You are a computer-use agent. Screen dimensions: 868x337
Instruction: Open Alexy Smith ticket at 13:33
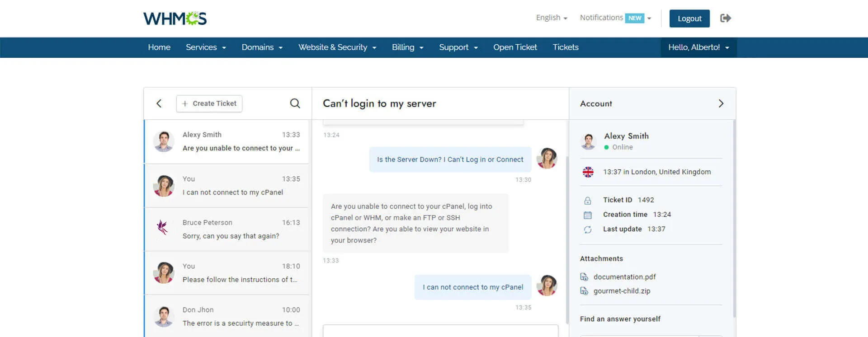pyautogui.click(x=226, y=141)
